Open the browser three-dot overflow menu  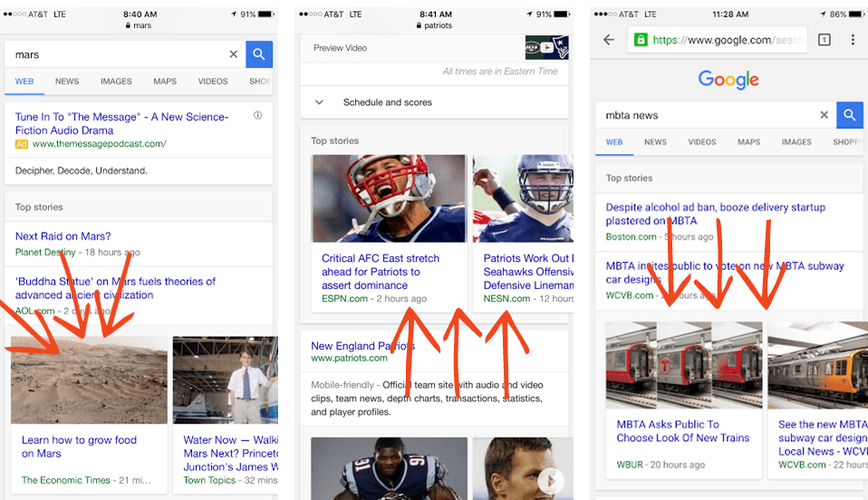(853, 39)
